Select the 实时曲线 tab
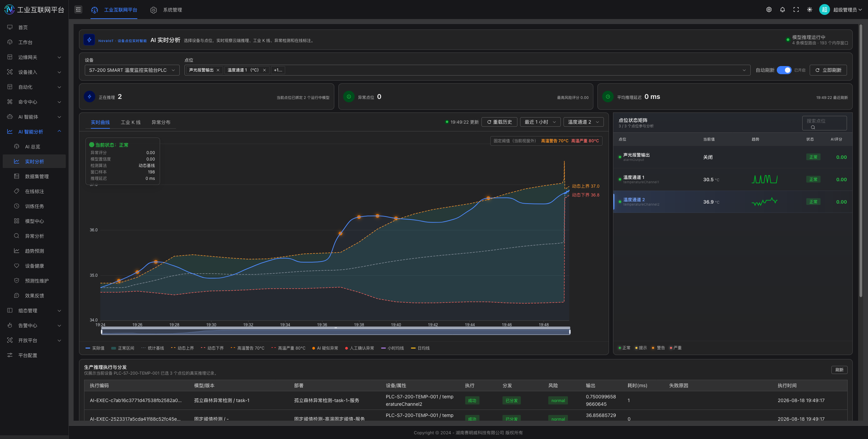 [100, 122]
